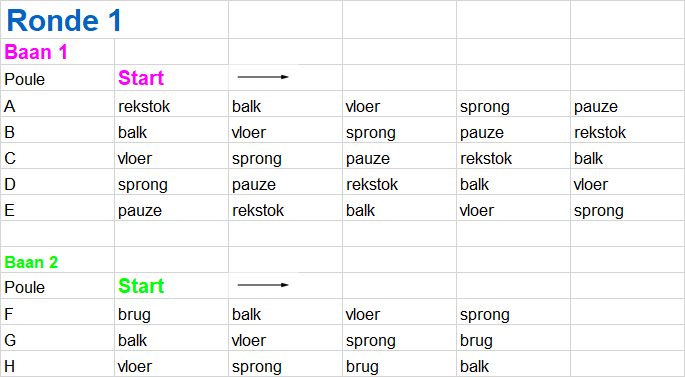Select the 'Poule' label under Baan 2
The width and height of the screenshot is (685, 377).
point(24,287)
